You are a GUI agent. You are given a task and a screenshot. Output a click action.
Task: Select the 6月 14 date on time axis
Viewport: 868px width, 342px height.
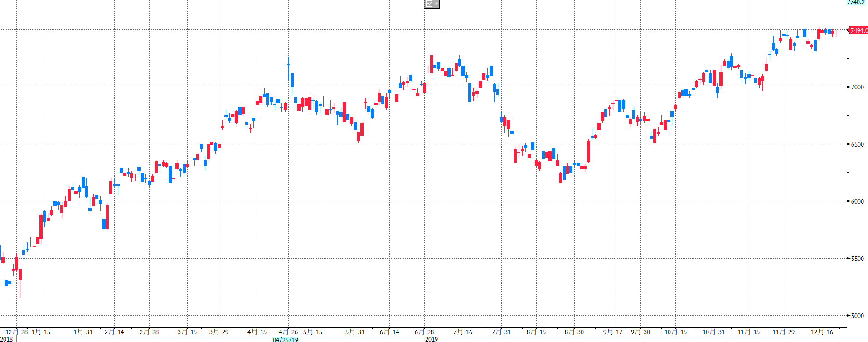pyautogui.click(x=389, y=332)
